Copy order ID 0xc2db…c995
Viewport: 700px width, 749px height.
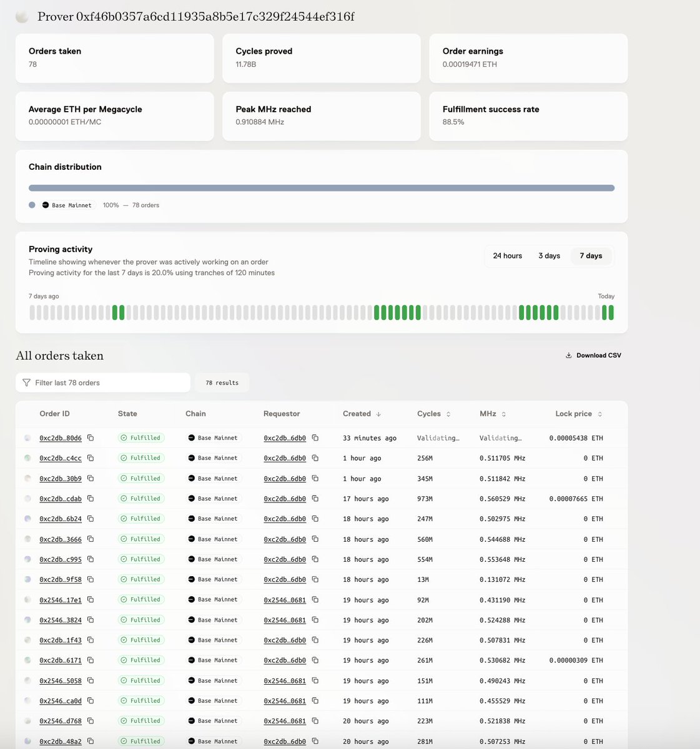point(91,559)
